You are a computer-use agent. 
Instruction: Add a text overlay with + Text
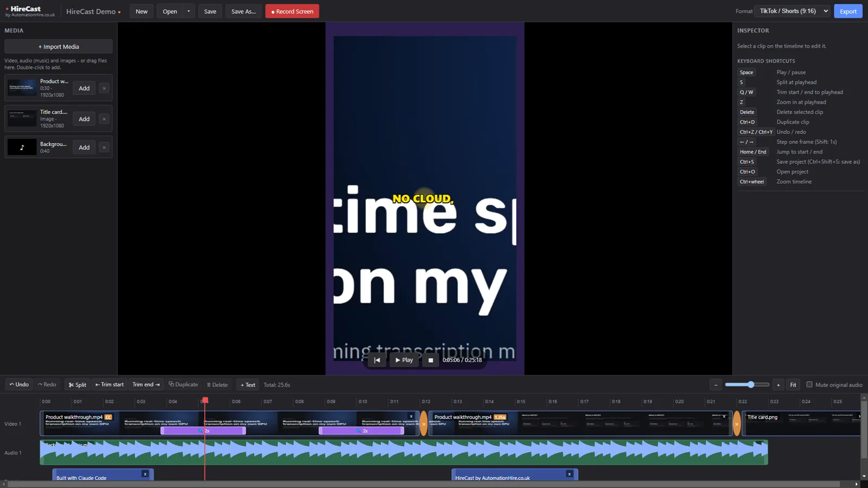[x=248, y=385]
